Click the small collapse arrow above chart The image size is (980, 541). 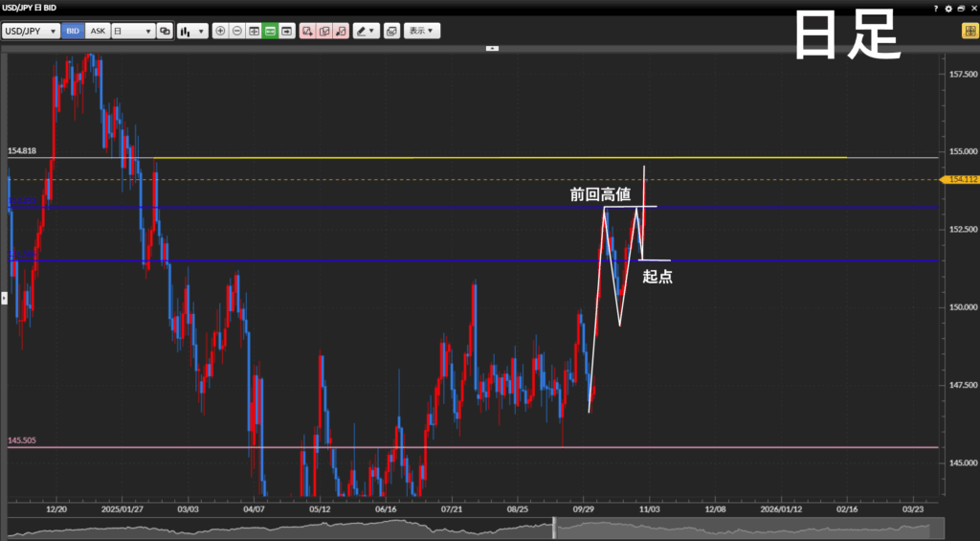pyautogui.click(x=492, y=47)
